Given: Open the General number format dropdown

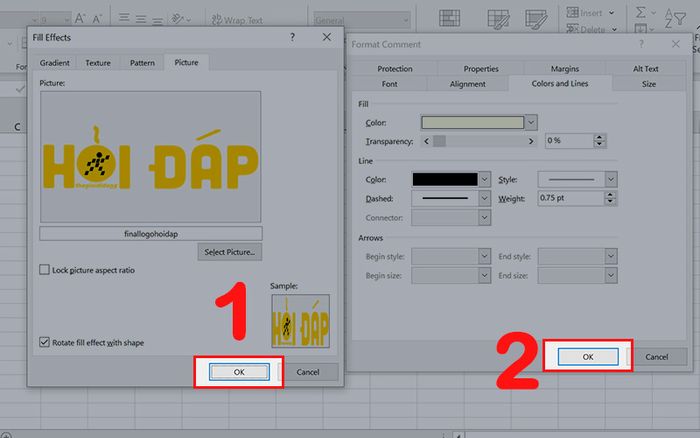Looking at the screenshot, I should click(405, 20).
